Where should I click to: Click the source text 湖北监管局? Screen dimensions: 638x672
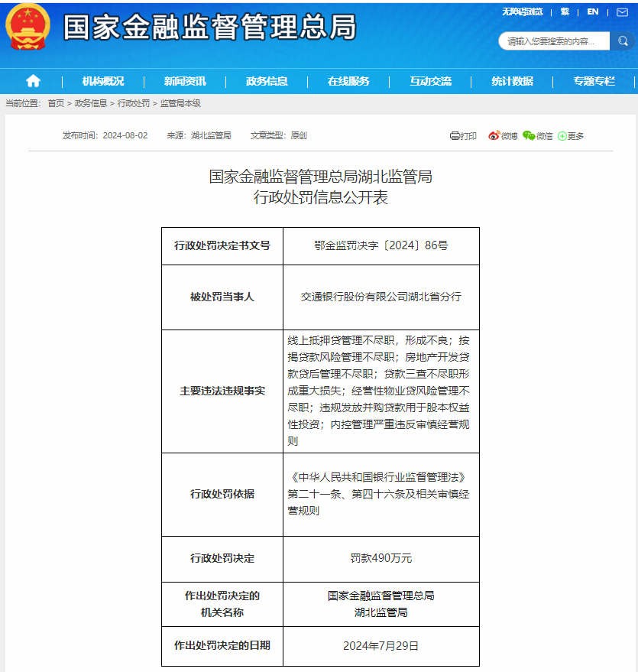(211, 135)
